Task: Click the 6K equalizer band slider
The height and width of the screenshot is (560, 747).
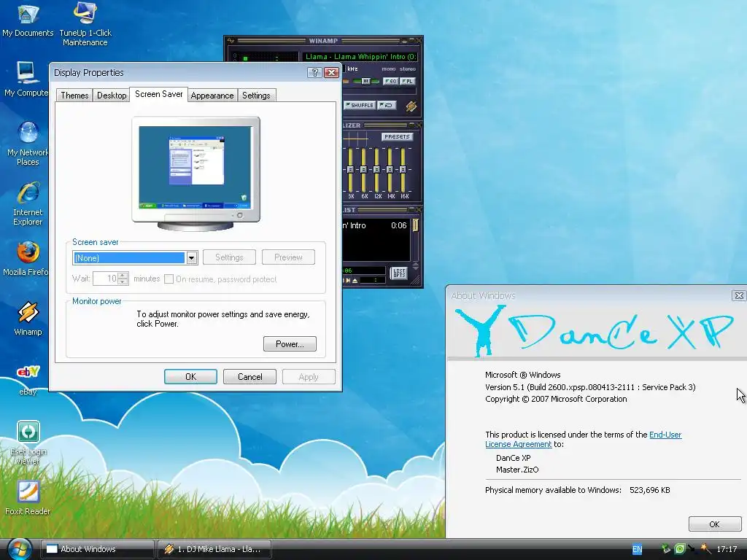Action: (x=363, y=169)
